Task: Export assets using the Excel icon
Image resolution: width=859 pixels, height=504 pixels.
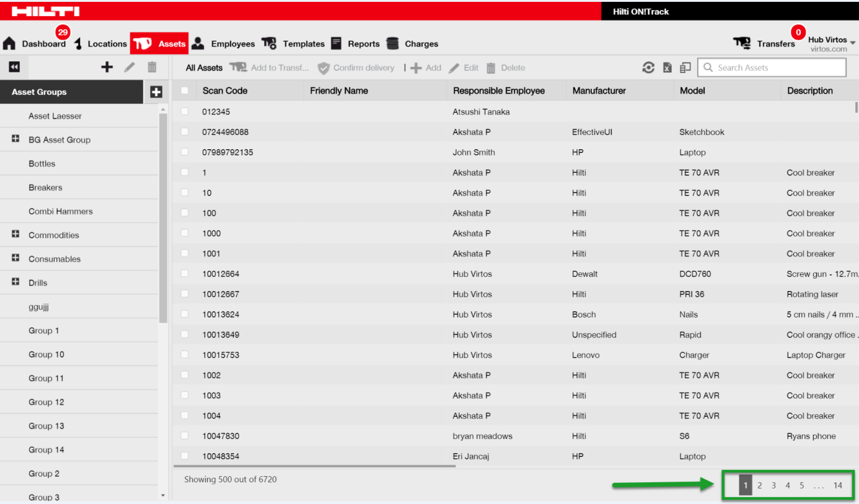Action: pyautogui.click(x=667, y=67)
